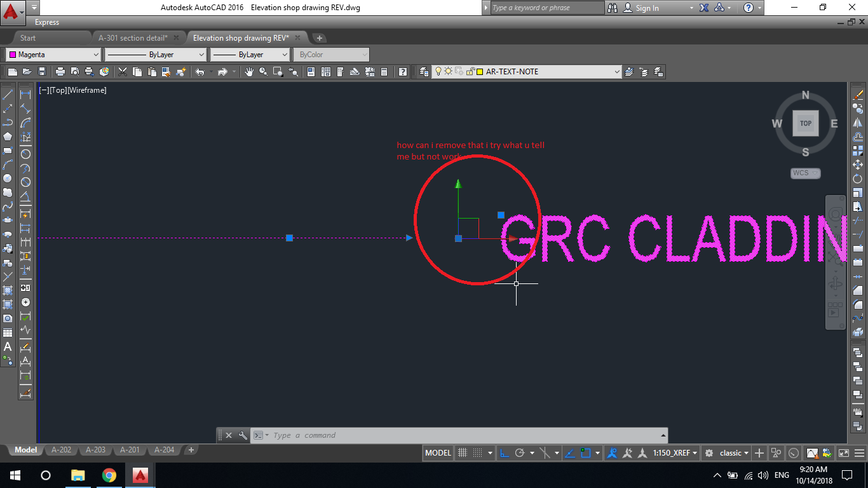Select the Linear Dimension tool
868x488 pixels.
pos(26,95)
